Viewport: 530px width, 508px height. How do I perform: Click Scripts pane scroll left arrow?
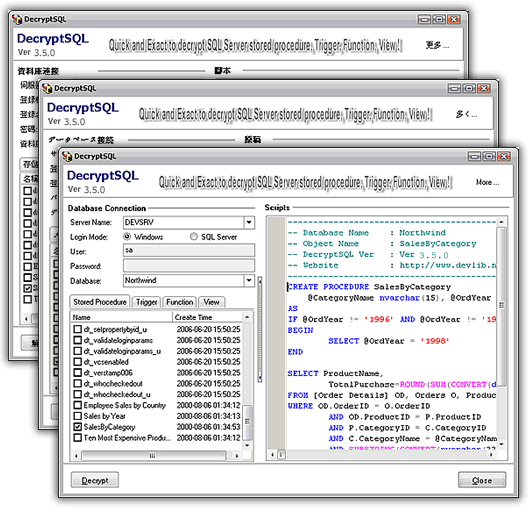(273, 455)
